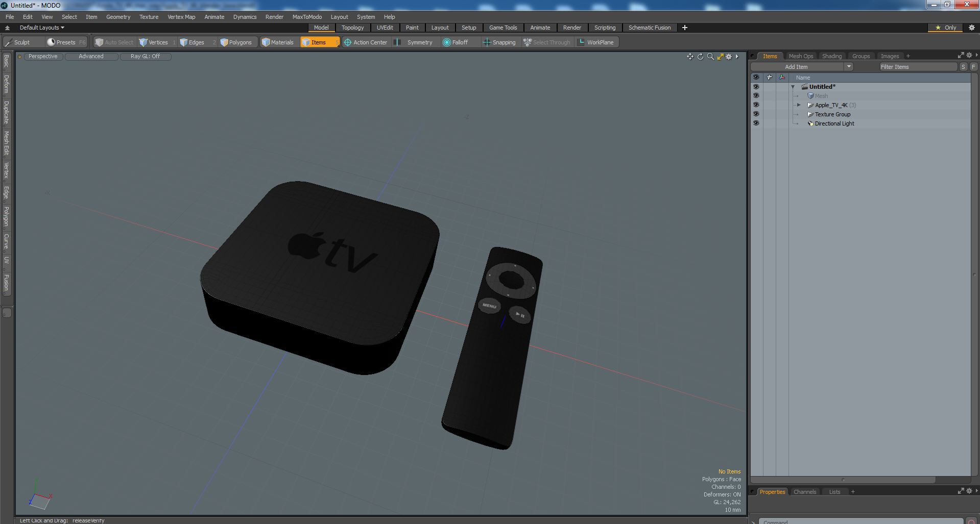Screen dimensions: 980x524
Task: Click the F filter button
Action: coord(973,67)
